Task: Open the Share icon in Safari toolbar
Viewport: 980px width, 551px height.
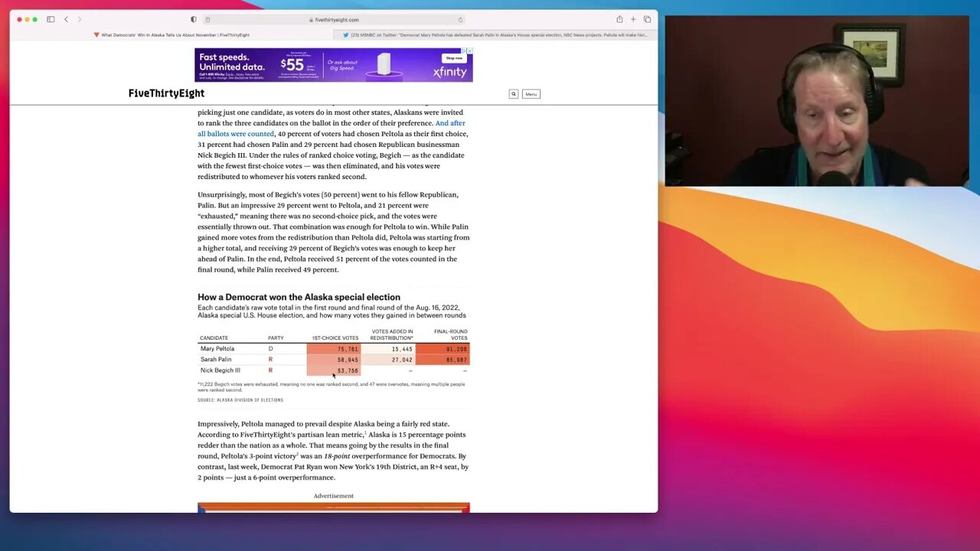Action: (x=619, y=19)
